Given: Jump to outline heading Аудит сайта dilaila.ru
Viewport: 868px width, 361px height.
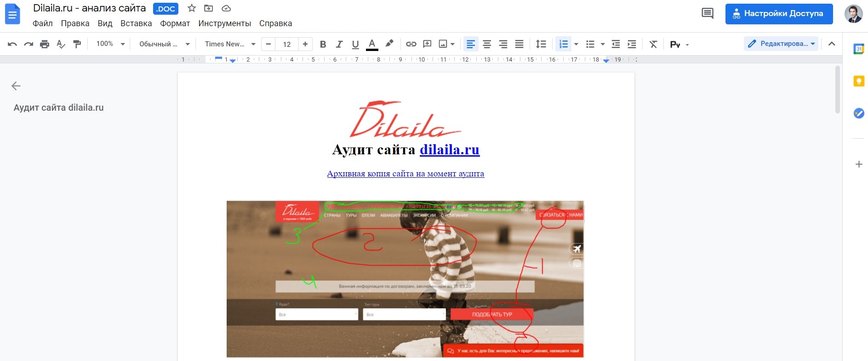Looking at the screenshot, I should tap(59, 107).
